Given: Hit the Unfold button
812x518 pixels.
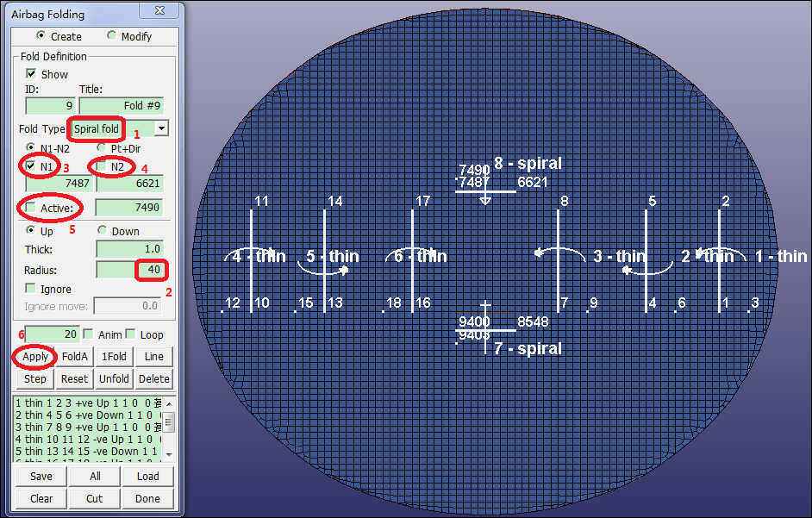Looking at the screenshot, I should point(114,378).
